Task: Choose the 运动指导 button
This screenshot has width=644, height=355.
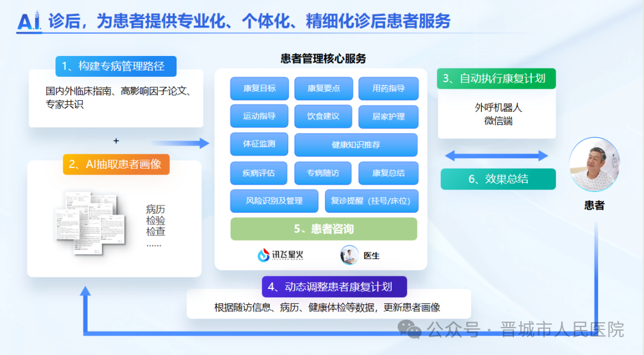Action: (259, 116)
